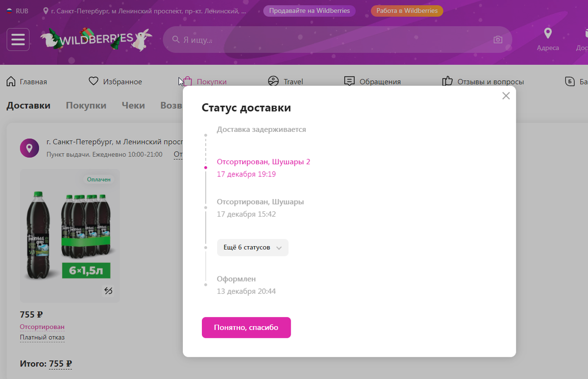The height and width of the screenshot is (379, 588).
Task: Click 17 декабря 19:19 timestamp
Action: point(246,174)
